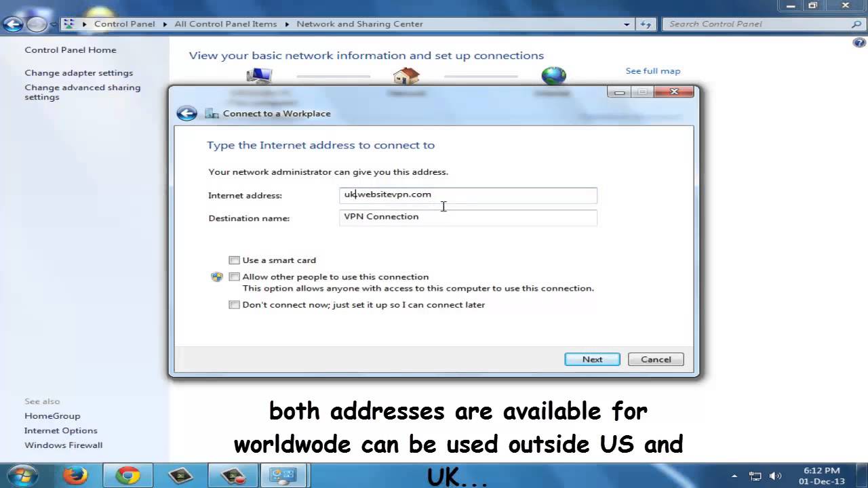
Task: Check Don't connect now option
Action: click(x=234, y=305)
